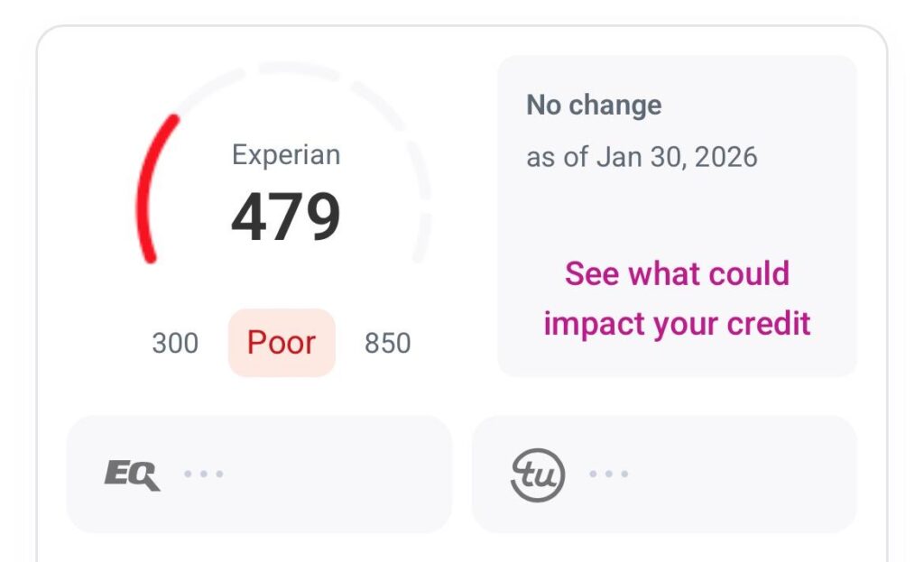
Task: Click the Equifax EQ logo icon
Action: pyautogui.click(x=132, y=474)
